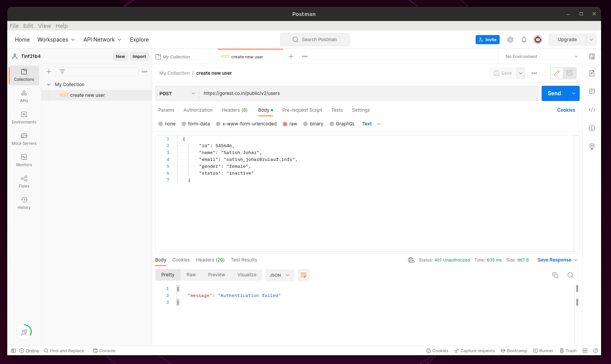
Task: Select the GraphQL body type
Action: pyautogui.click(x=342, y=124)
